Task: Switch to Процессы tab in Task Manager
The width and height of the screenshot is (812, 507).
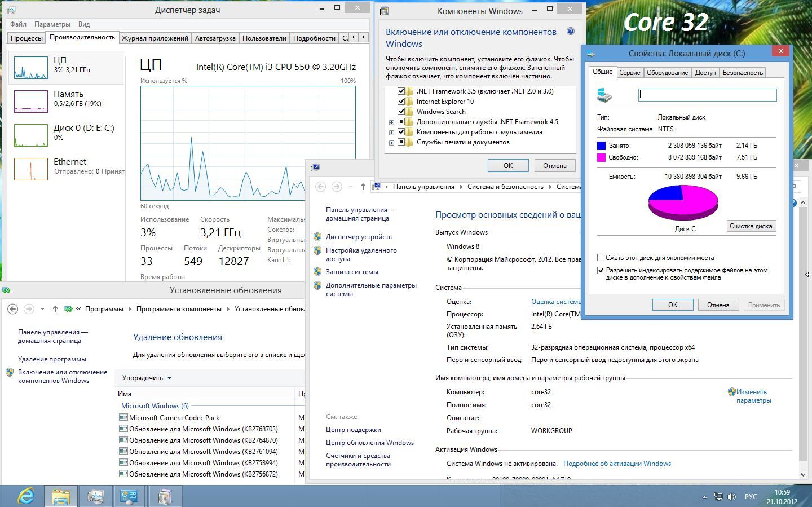Action: (x=27, y=38)
